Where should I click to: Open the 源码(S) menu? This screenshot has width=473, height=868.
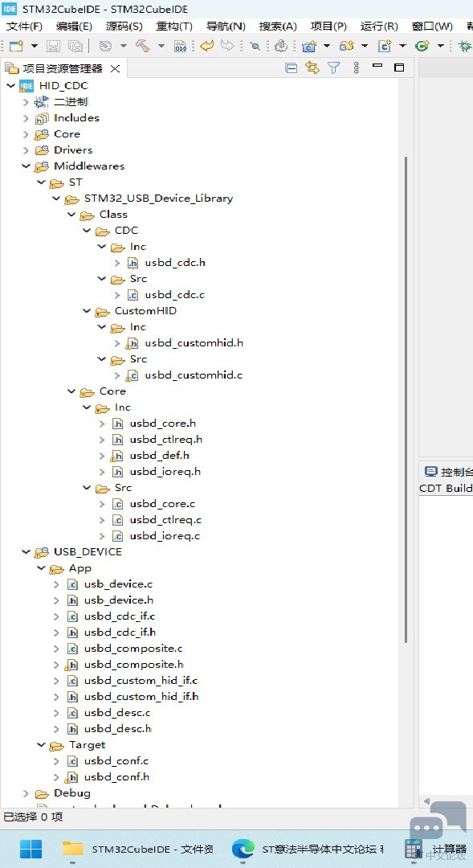[x=124, y=26]
